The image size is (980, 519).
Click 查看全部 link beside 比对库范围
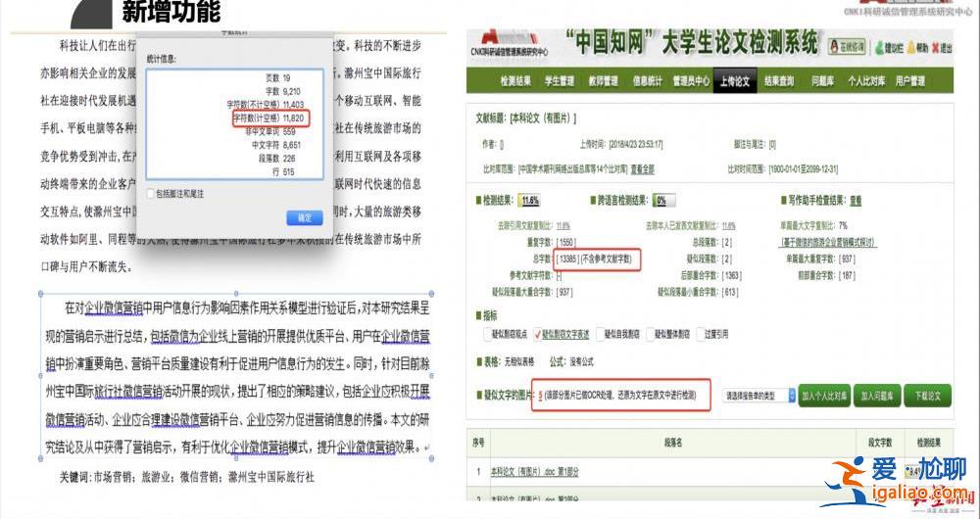(x=643, y=169)
